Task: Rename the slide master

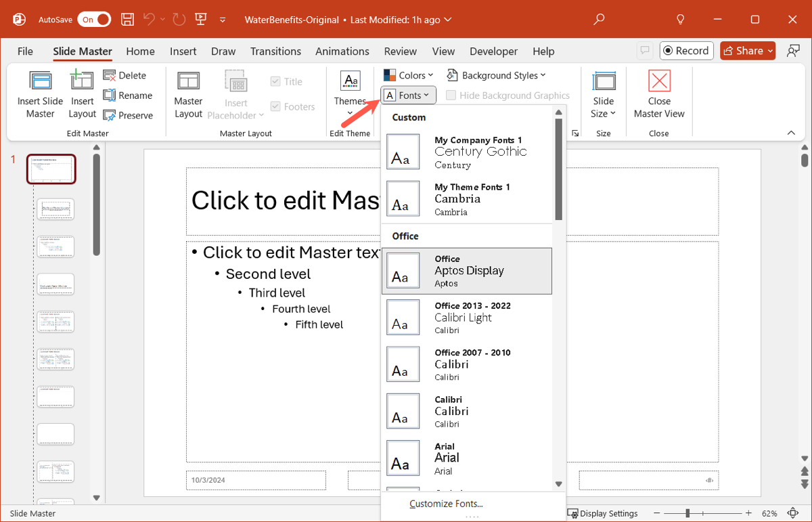Action: tap(128, 95)
